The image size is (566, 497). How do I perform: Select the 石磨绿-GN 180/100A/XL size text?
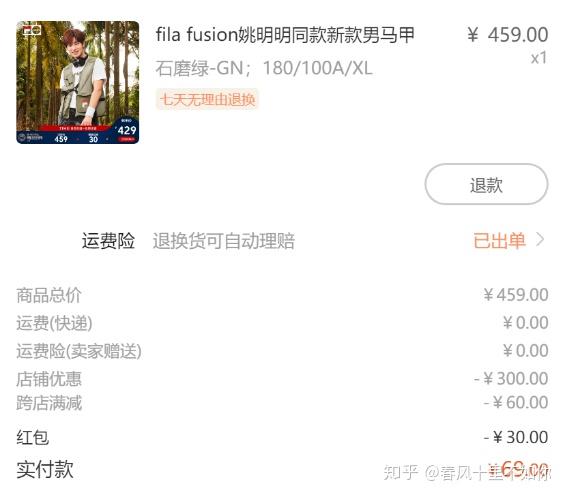tap(264, 68)
